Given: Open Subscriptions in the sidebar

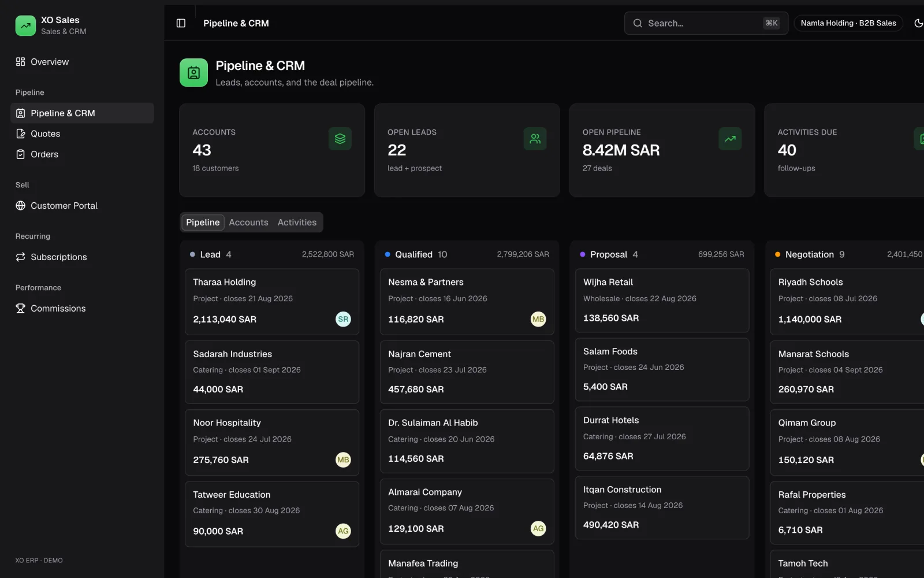Looking at the screenshot, I should (82, 257).
